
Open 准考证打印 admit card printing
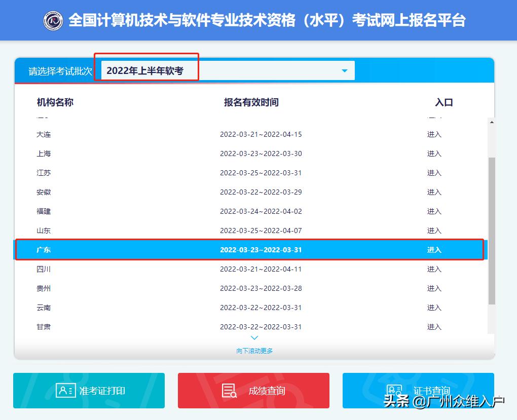coord(89,391)
